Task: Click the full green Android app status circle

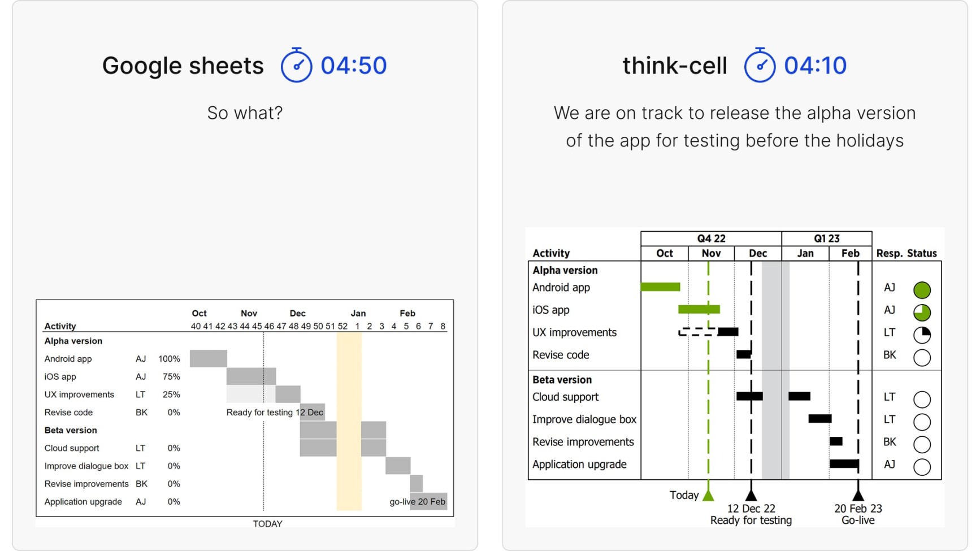Action: tap(922, 290)
